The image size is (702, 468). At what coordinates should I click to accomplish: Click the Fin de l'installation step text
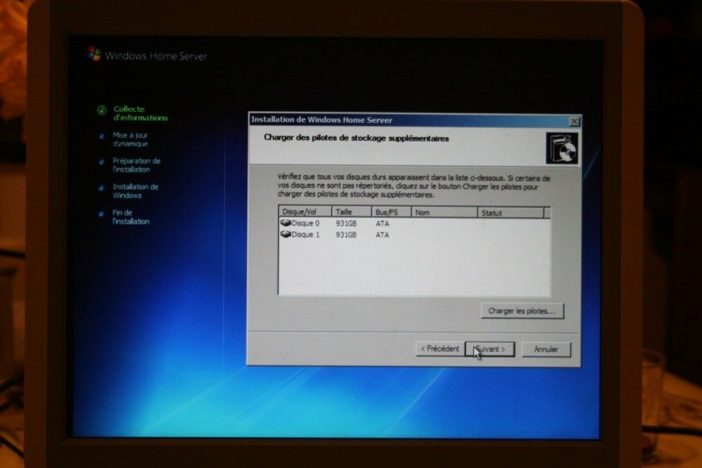(x=131, y=217)
